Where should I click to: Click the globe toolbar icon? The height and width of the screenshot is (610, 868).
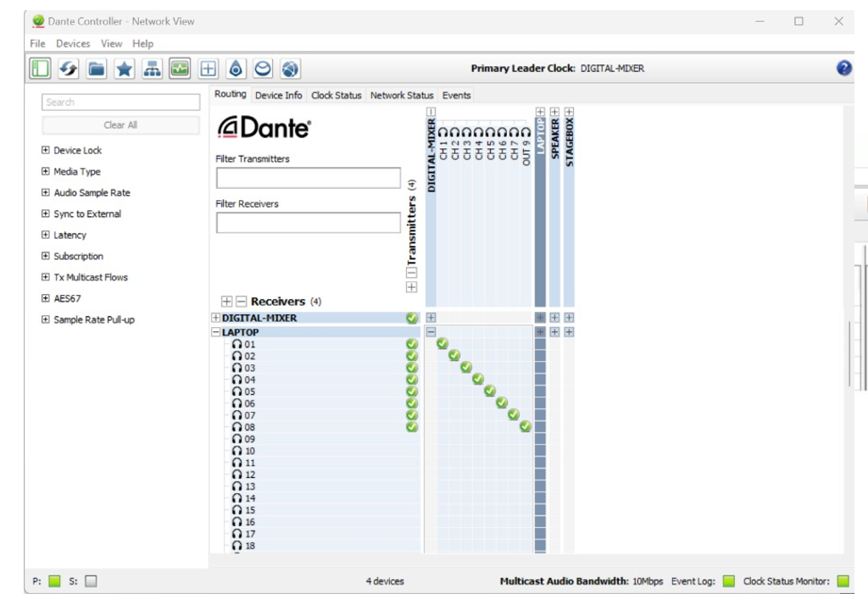click(x=290, y=69)
